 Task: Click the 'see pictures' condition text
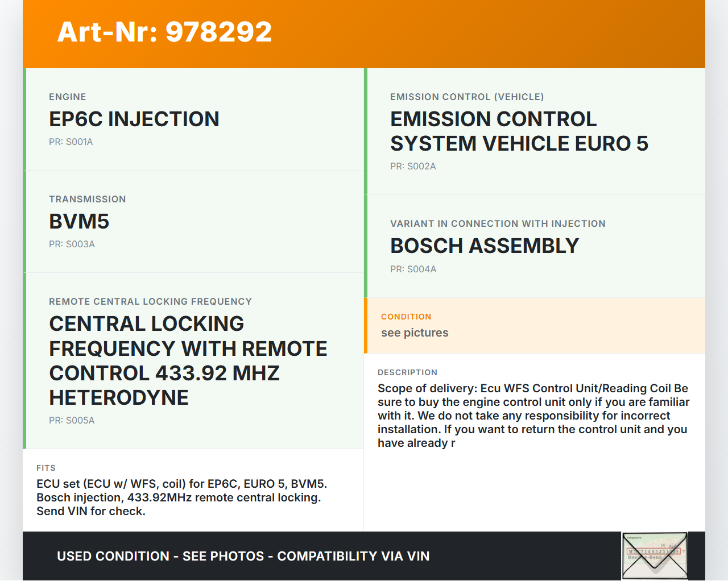click(415, 333)
